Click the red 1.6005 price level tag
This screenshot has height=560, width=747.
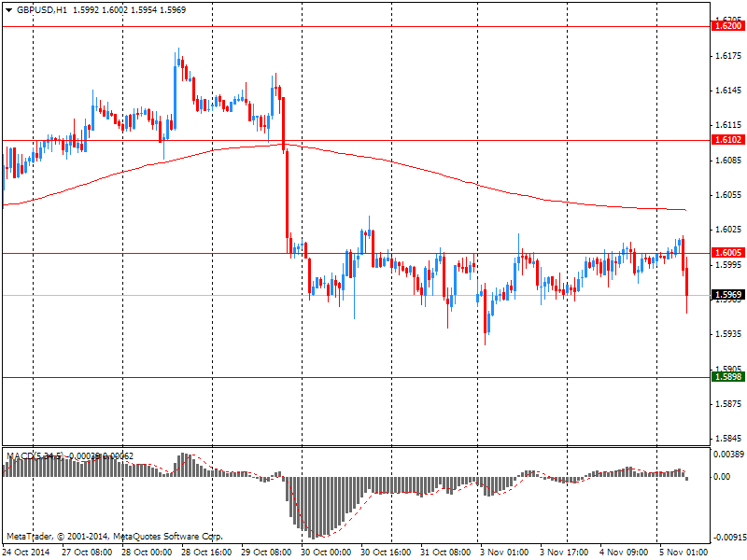[x=727, y=252]
